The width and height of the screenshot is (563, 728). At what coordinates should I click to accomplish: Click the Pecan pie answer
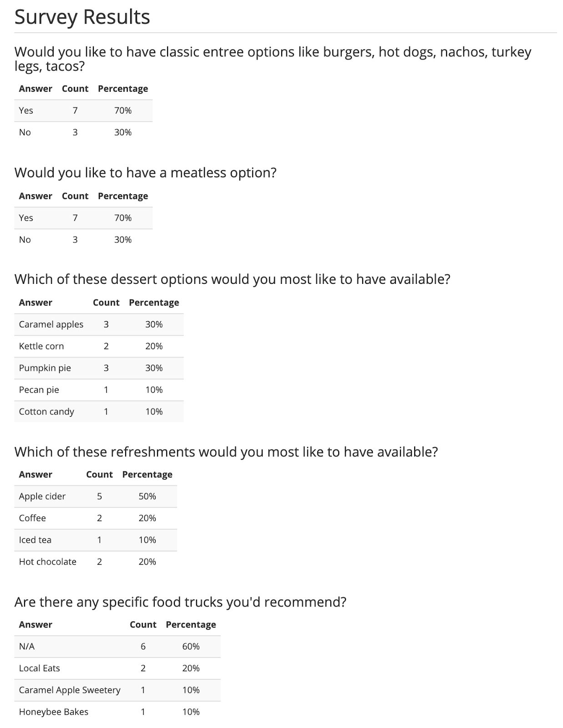(x=39, y=390)
